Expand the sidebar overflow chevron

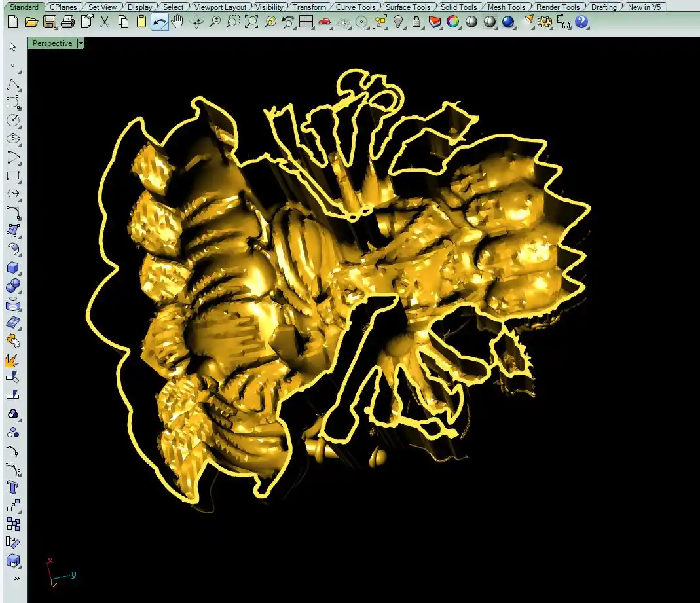[16, 578]
